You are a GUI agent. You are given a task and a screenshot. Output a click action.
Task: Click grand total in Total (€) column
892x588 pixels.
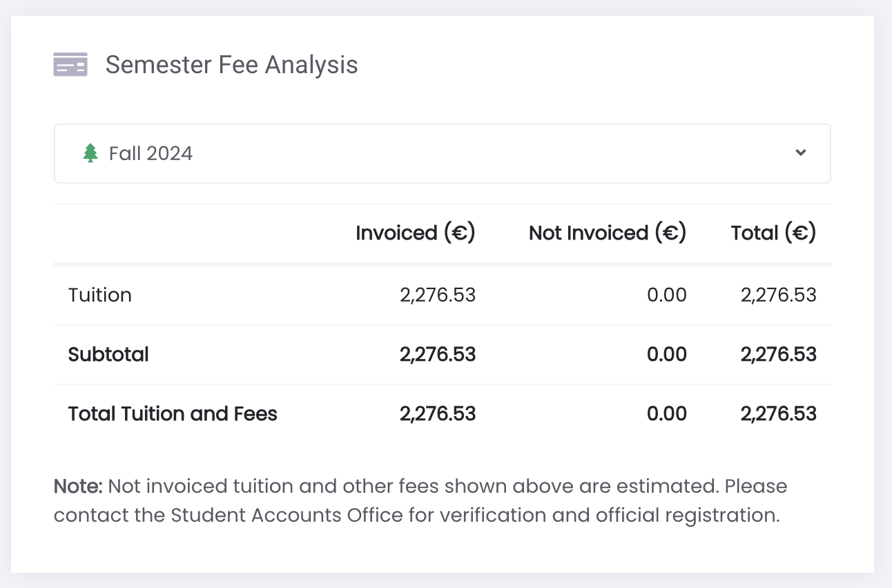[x=778, y=414]
